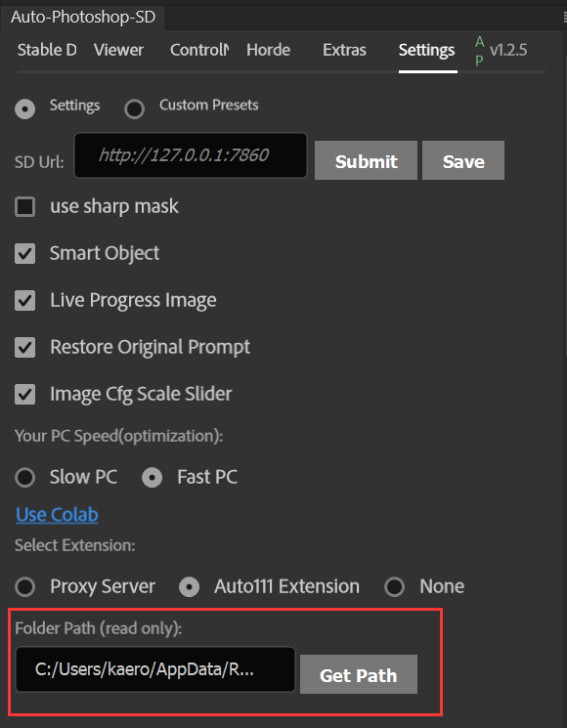Select the Settings radio button
This screenshot has height=728, width=567.
click(25, 109)
